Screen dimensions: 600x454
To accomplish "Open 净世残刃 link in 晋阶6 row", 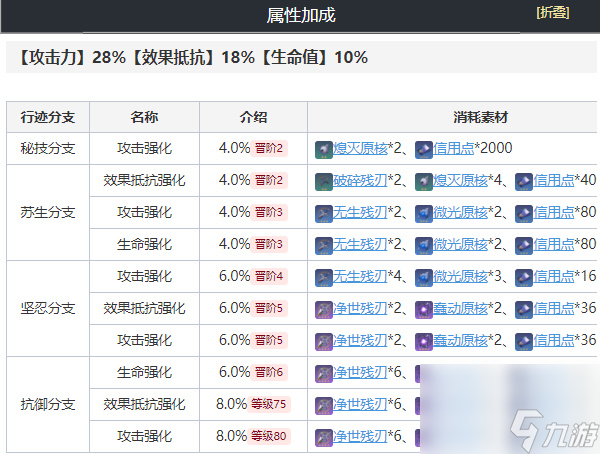I will click(x=360, y=372).
